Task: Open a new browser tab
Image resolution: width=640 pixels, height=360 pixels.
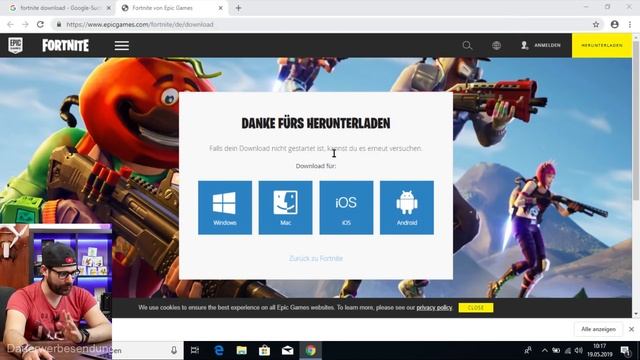Action: 238,8
